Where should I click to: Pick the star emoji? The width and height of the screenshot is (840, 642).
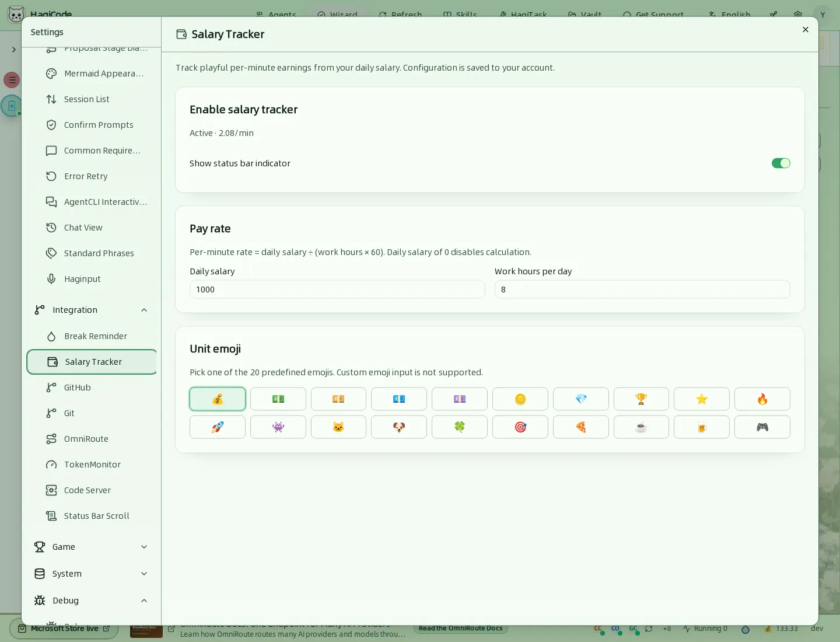pos(702,399)
